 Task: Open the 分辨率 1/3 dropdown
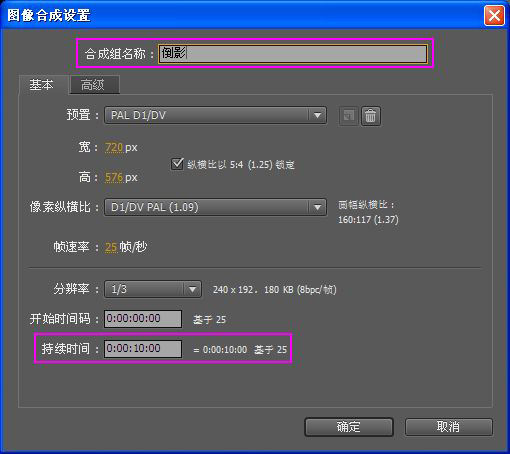[153, 289]
